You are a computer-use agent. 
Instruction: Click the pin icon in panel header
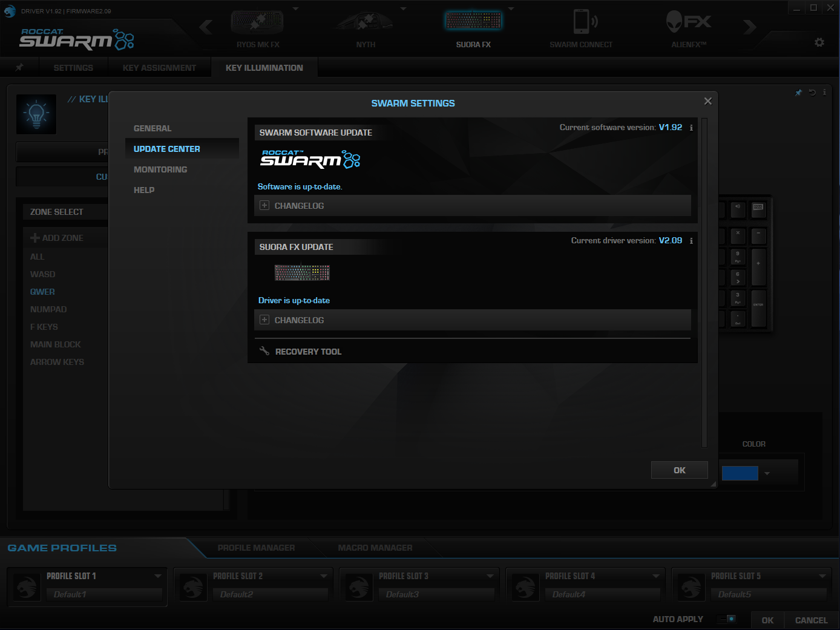[798, 93]
